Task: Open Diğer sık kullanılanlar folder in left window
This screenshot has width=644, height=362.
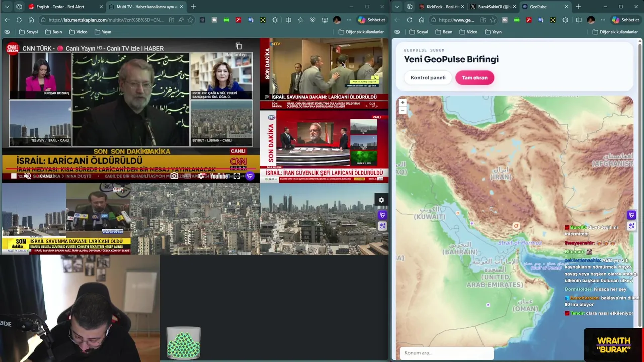Action: (361, 32)
